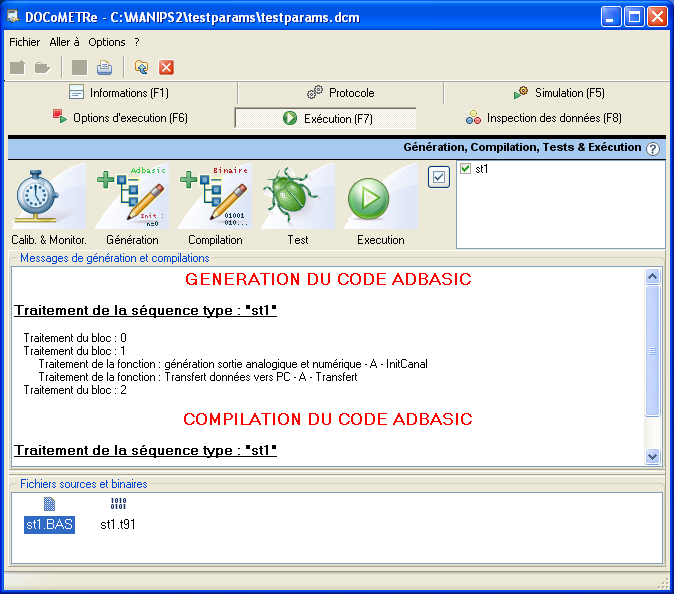Switch to Informations (F1) tab
Image resolution: width=674 pixels, height=594 pixels.
(119, 93)
